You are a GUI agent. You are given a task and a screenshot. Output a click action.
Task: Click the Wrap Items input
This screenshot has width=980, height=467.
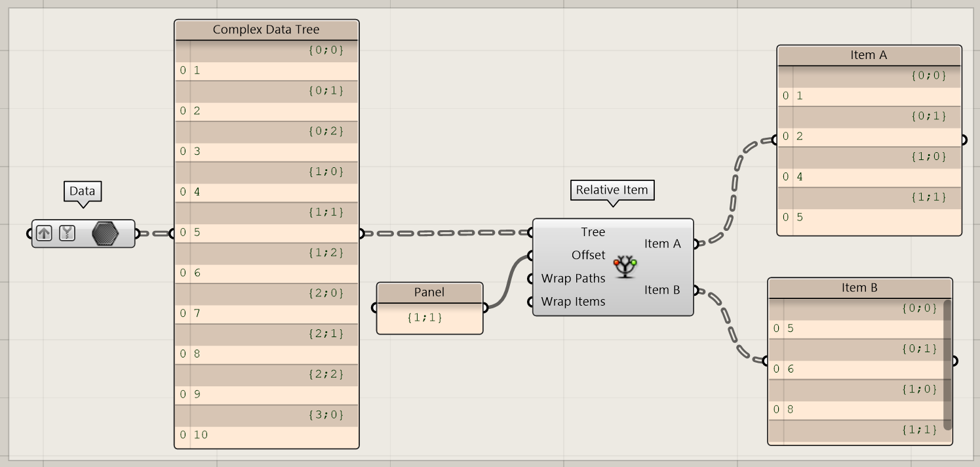pyautogui.click(x=573, y=302)
